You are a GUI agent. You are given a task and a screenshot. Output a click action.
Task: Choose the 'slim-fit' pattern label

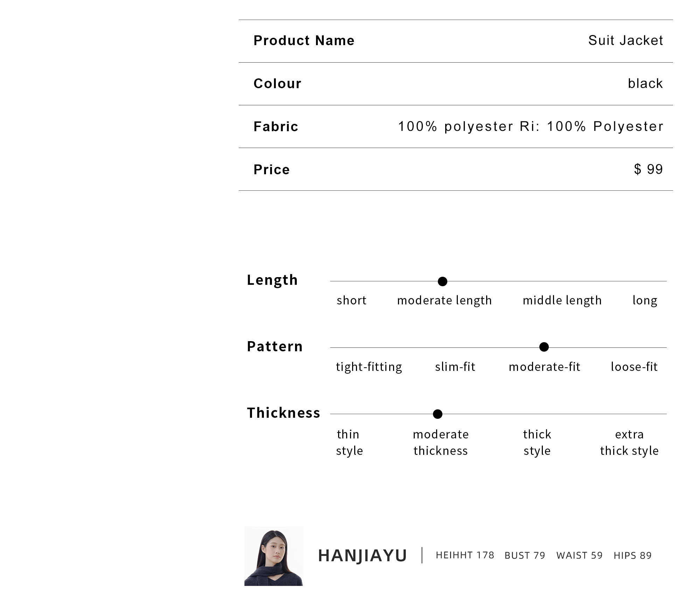pyautogui.click(x=455, y=367)
